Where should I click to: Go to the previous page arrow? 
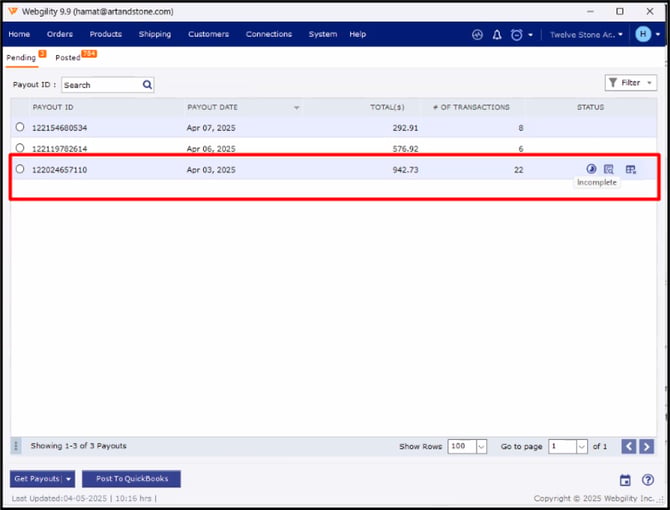[629, 446]
